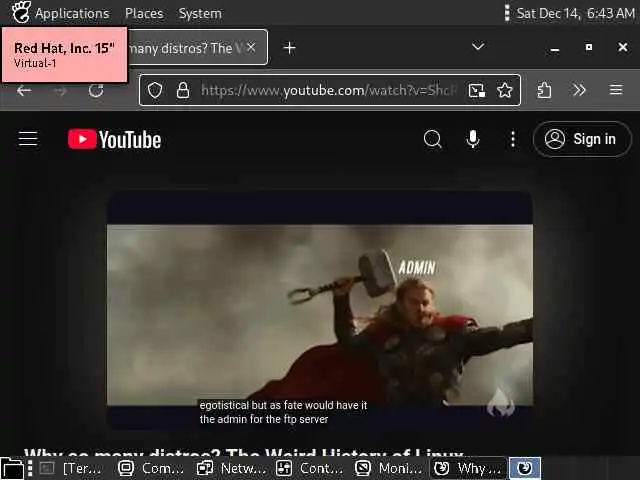The width and height of the screenshot is (640, 480).
Task: Open the Firefox application menu
Action: pos(616,89)
